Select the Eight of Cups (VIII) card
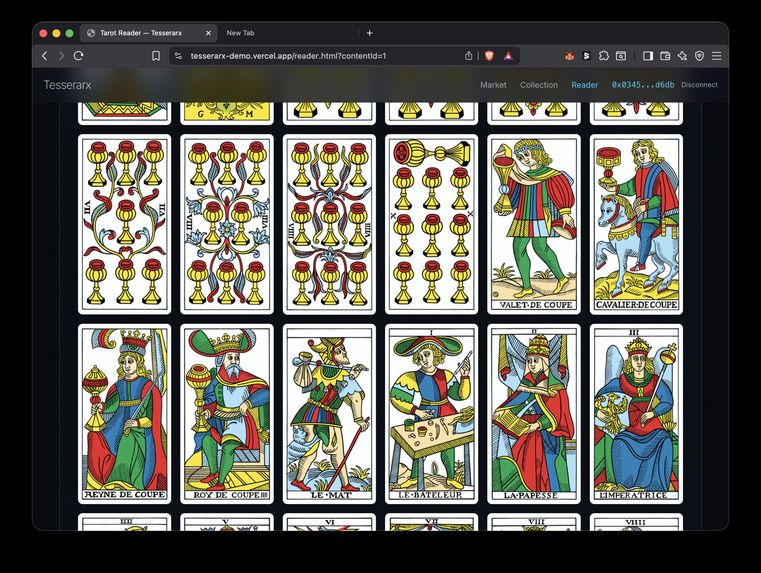The image size is (761, 573). [227, 224]
